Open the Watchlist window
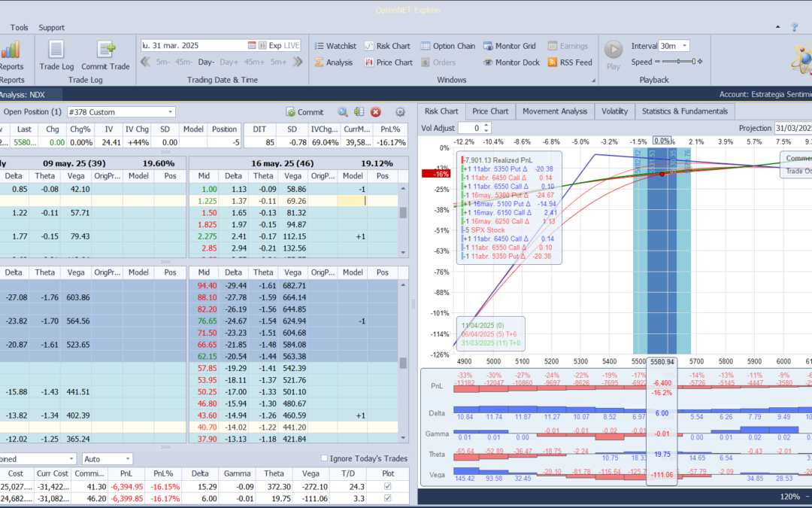 335,46
